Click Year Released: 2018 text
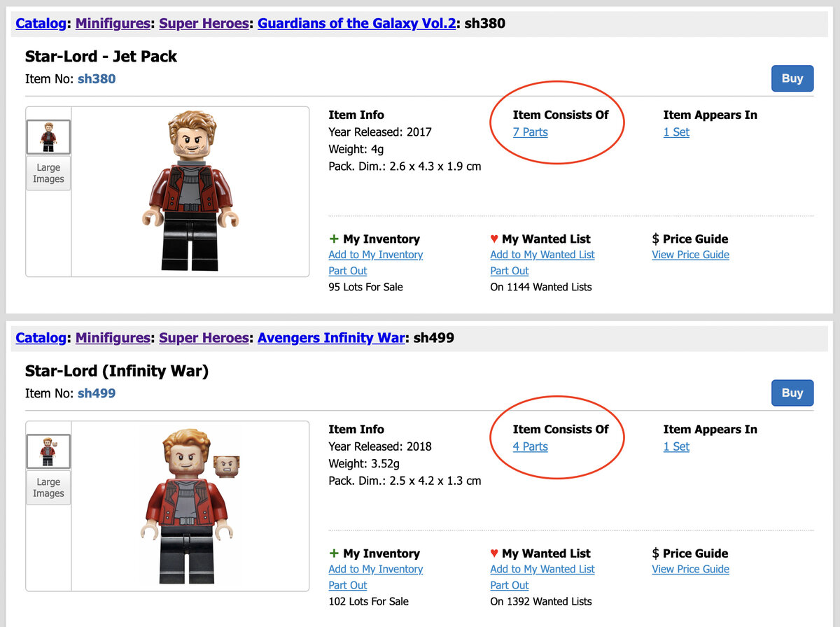Screen dimensions: 840x627 coord(380,446)
